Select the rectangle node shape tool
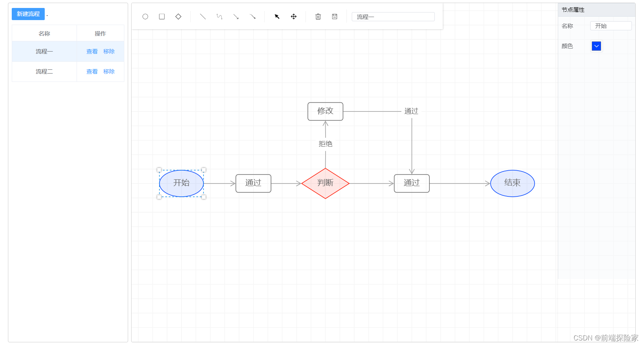This screenshot has height=345, width=644. pos(162,17)
